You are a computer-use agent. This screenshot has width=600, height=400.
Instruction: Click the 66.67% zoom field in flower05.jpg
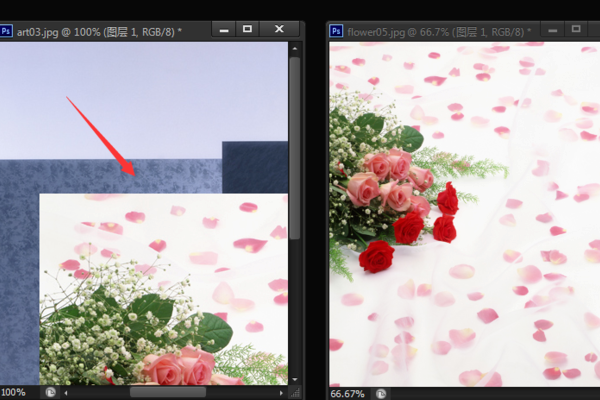pos(347,394)
